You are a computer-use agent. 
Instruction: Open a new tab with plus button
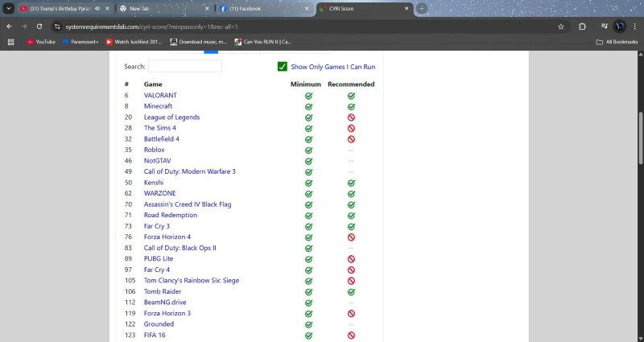click(421, 9)
